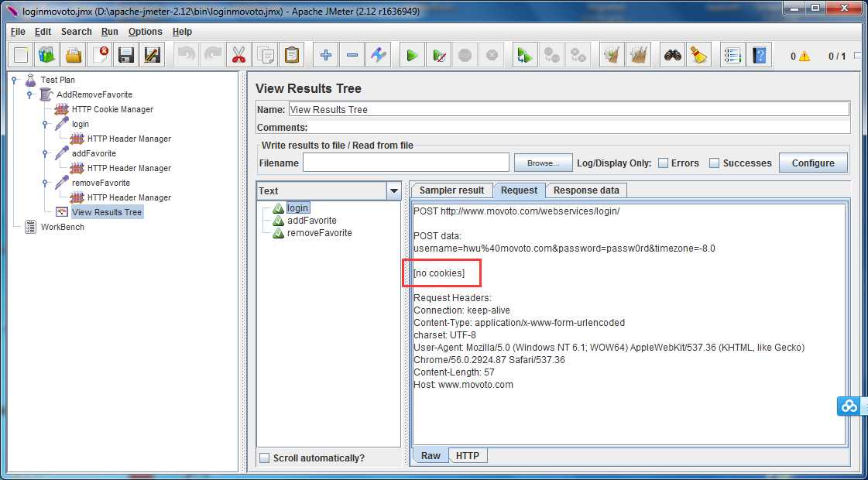Collapse the Test Plan tree node
Image resolution: width=868 pixels, height=480 pixels.
click(15, 80)
